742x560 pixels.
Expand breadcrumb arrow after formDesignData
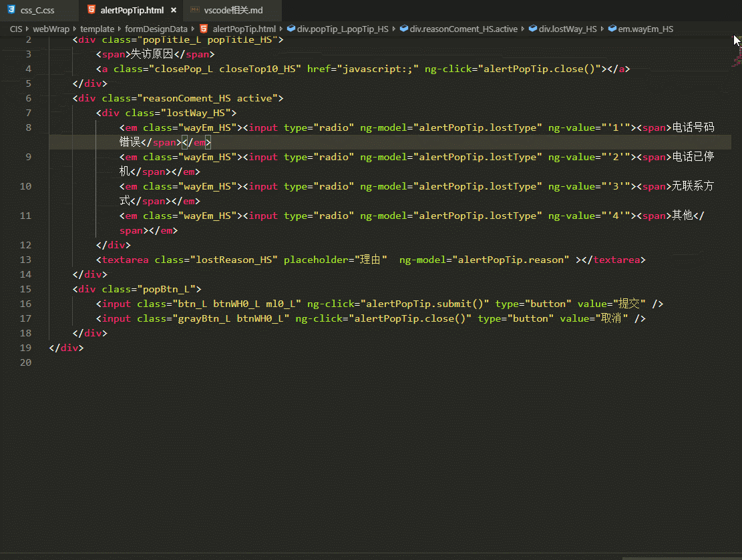192,29
